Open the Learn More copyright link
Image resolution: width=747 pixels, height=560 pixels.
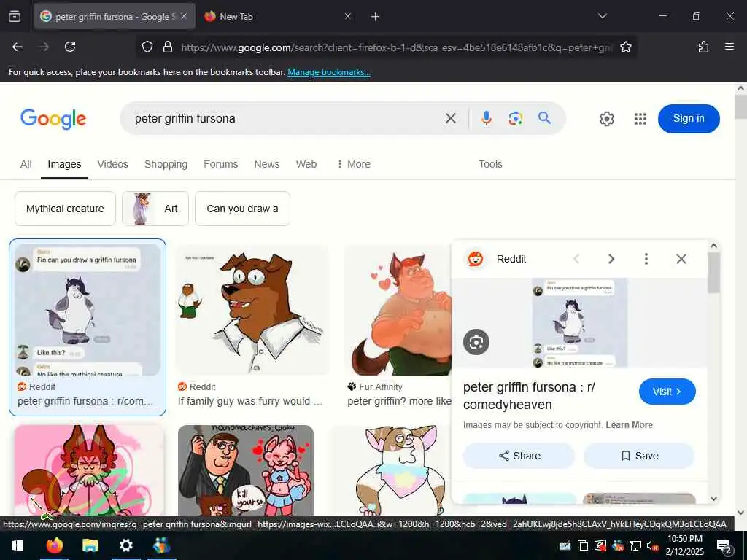point(629,425)
